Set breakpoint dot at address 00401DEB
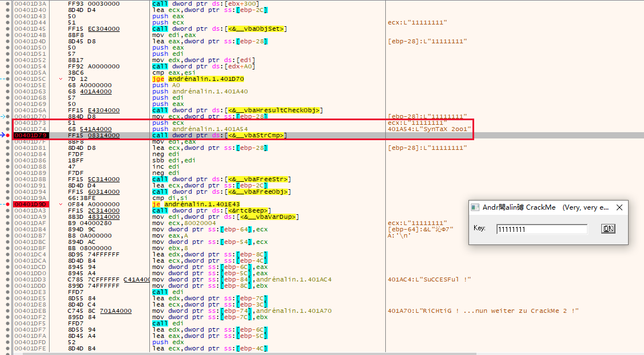Viewport: 644px width, 355px height. [x=8, y=311]
